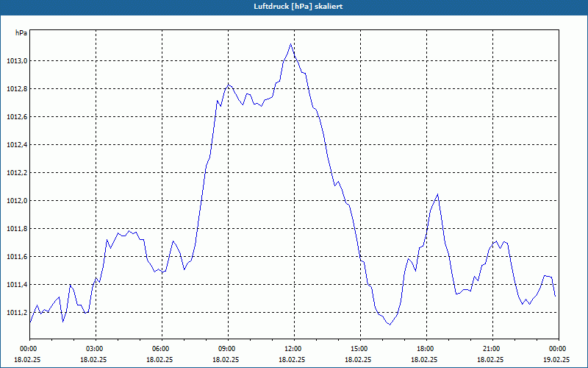Image resolution: width=588 pixels, height=368 pixels.
Task: Pick the 18.02.25 date beneath 12:00
Action: click(x=292, y=359)
